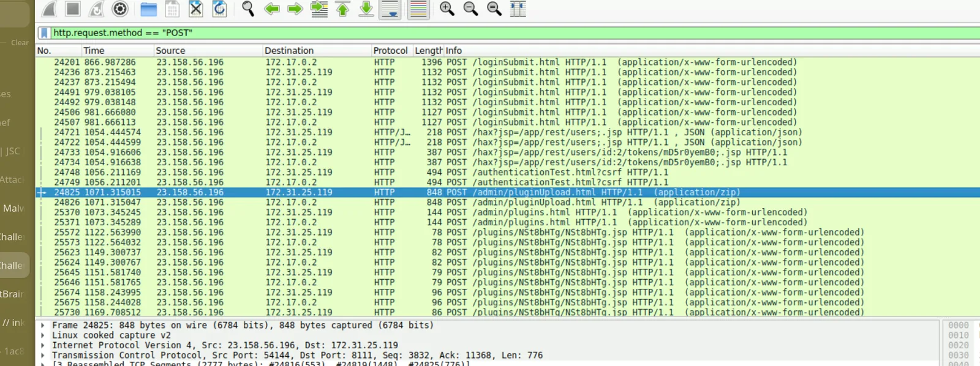The width and height of the screenshot is (980, 366).
Task: Reset text to normal size
Action: [494, 9]
